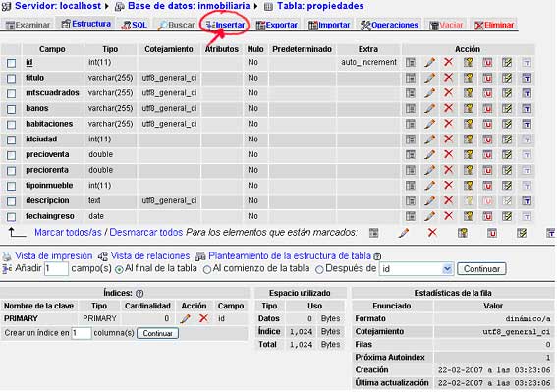Click the pencil icon for marked elements
Image resolution: width=557 pixels, height=392 pixels.
click(403, 233)
